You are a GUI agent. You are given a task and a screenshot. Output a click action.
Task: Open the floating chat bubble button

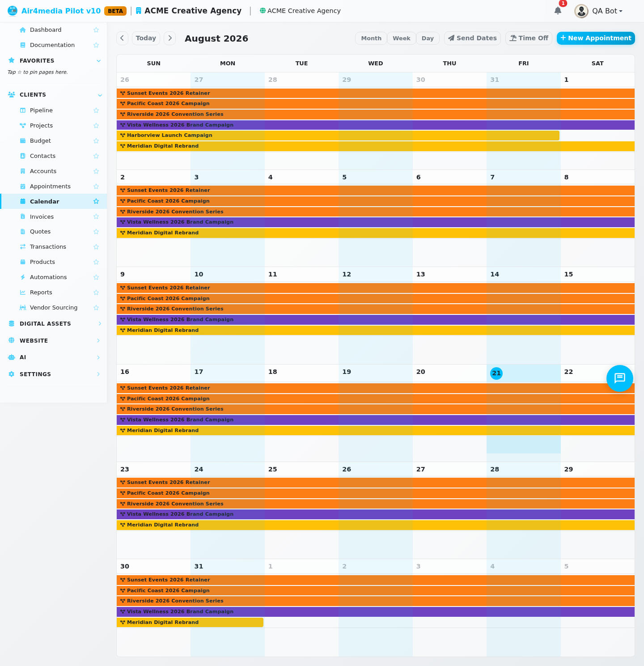620,378
